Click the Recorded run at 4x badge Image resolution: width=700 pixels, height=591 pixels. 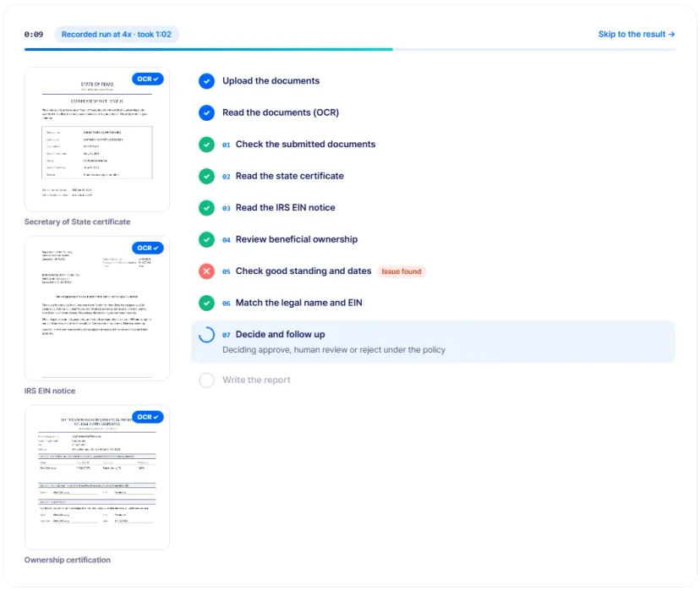[x=117, y=35]
